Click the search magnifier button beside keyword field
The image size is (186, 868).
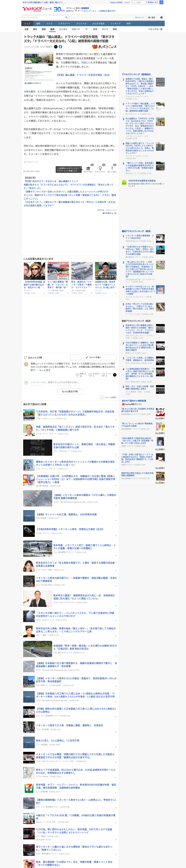(x=66, y=18)
